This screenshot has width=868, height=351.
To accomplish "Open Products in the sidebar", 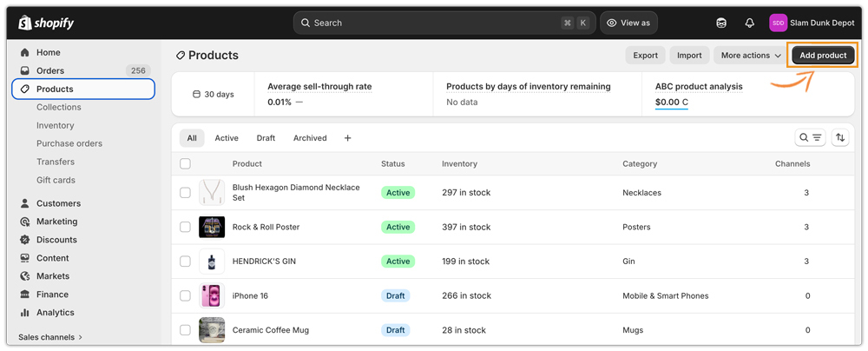I will point(83,89).
